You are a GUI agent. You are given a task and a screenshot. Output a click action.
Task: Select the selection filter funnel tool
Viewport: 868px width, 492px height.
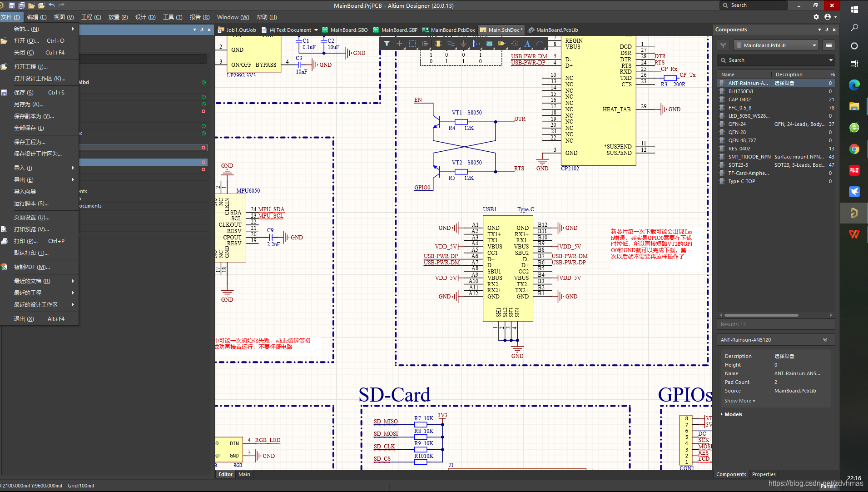[387, 44]
